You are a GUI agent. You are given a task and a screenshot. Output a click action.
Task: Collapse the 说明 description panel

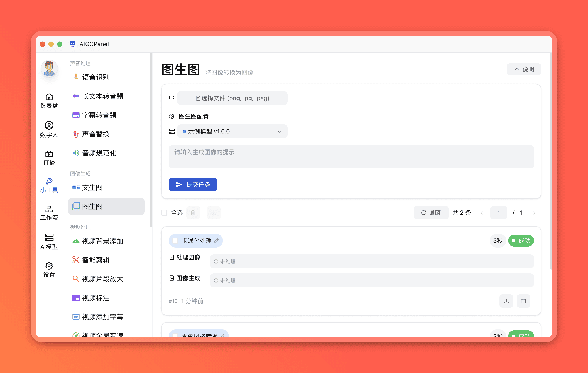[x=524, y=69]
